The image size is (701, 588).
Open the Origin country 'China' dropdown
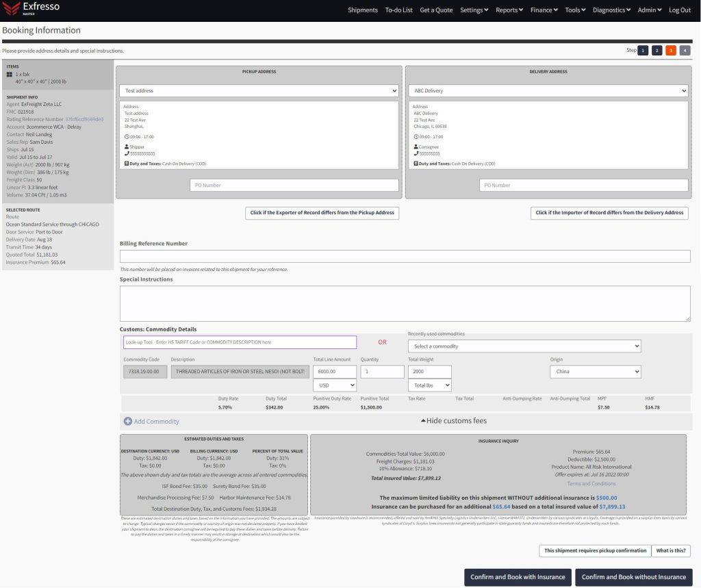[x=595, y=372]
